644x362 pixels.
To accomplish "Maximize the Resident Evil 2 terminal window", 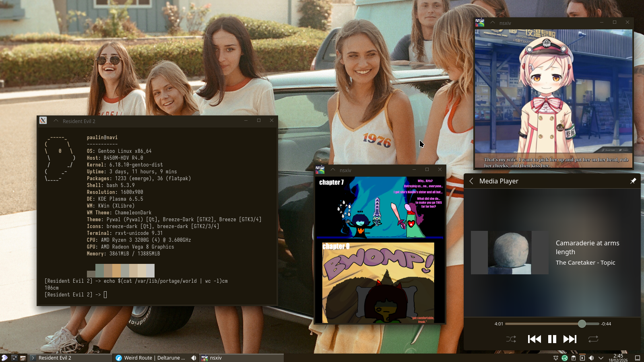I will [x=259, y=120].
